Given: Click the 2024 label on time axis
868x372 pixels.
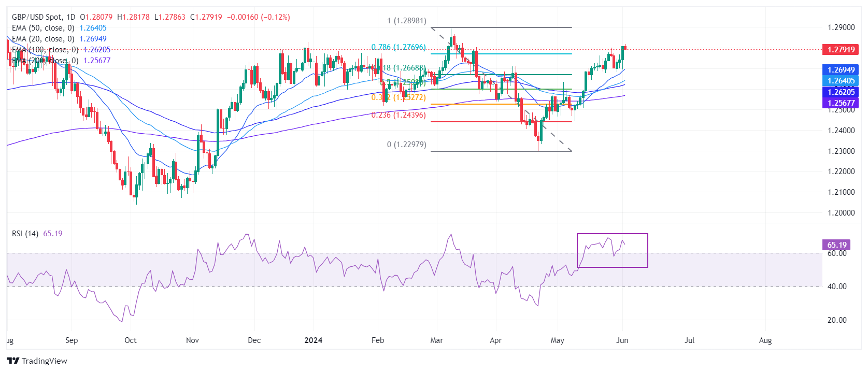Looking at the screenshot, I should pyautogui.click(x=313, y=340).
